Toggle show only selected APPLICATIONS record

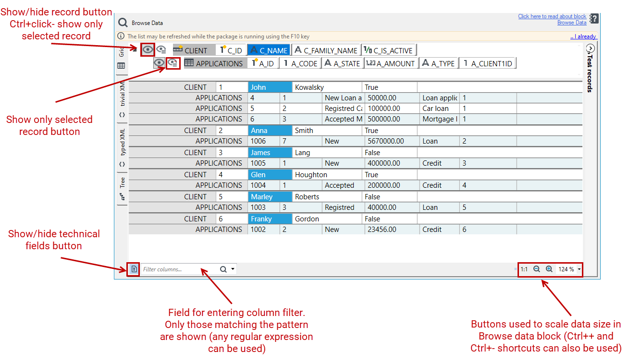173,63
